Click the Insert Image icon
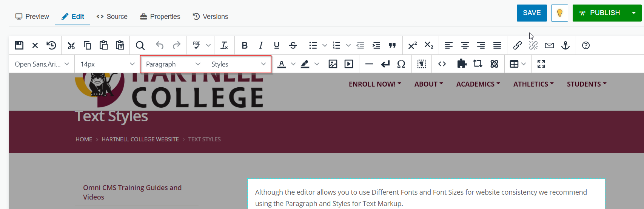 [333, 64]
